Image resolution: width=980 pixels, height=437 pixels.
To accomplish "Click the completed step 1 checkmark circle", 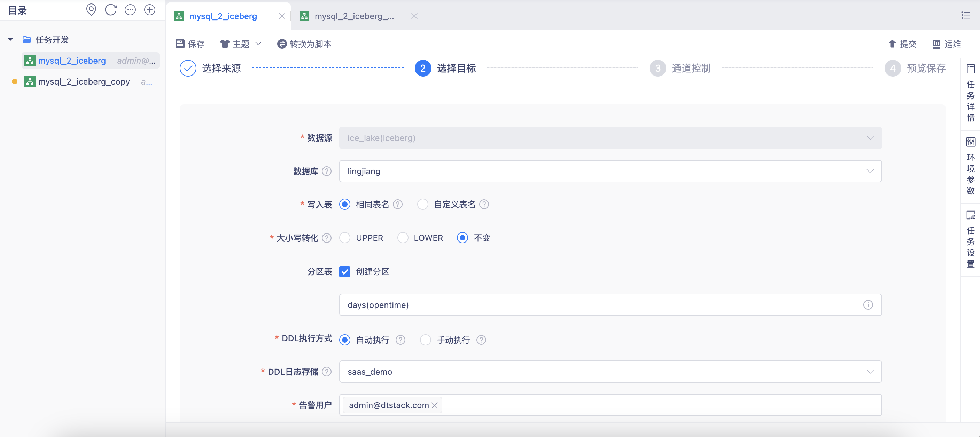I will (188, 69).
